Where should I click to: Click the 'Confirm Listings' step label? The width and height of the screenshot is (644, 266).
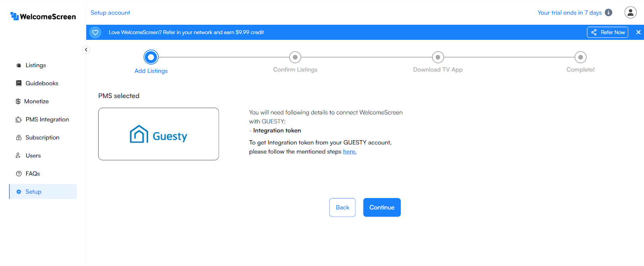point(295,70)
